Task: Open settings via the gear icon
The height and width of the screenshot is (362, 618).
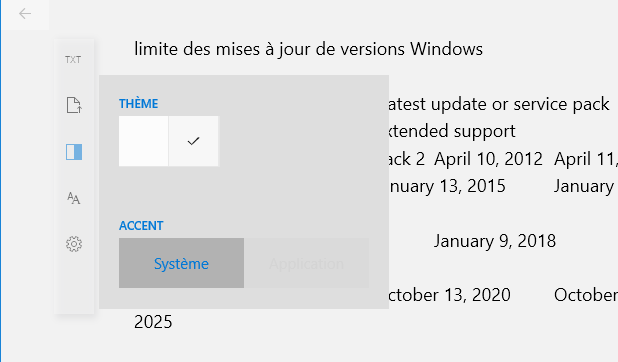Action: coord(74,244)
